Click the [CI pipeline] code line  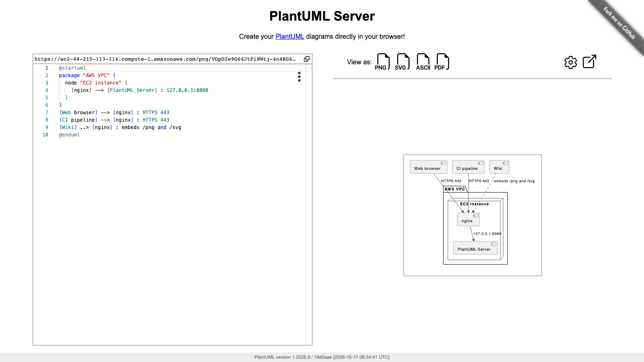pyautogui.click(x=114, y=120)
